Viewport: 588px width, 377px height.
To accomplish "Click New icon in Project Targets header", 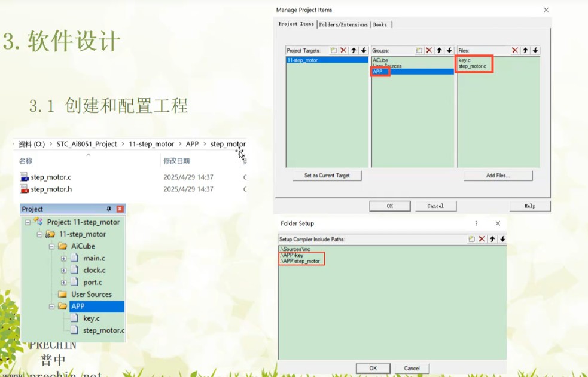I will click(x=333, y=51).
